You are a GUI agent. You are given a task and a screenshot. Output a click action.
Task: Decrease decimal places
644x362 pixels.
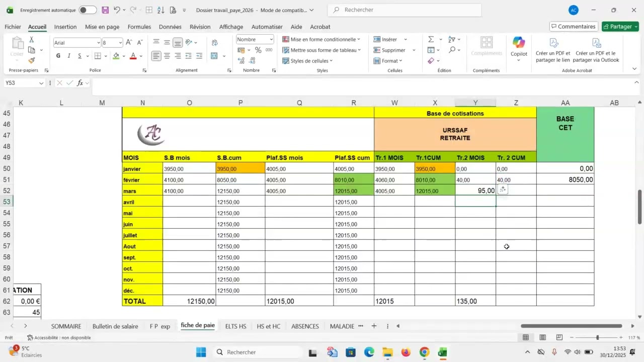tap(252, 60)
